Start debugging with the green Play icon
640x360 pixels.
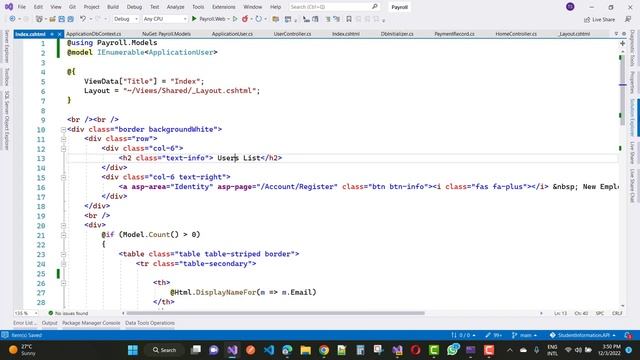pos(194,19)
